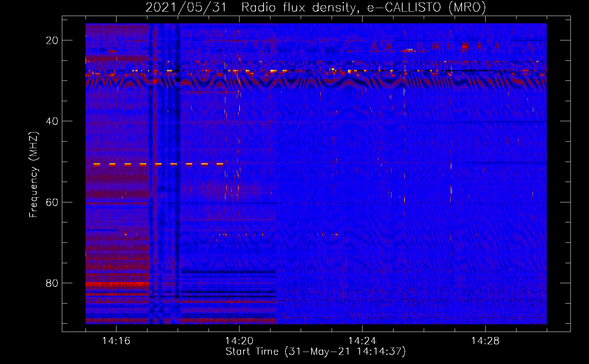Click the 'Frequency (MHZ)' axis label
Viewport: 589px width, 364px height.
[33, 174]
